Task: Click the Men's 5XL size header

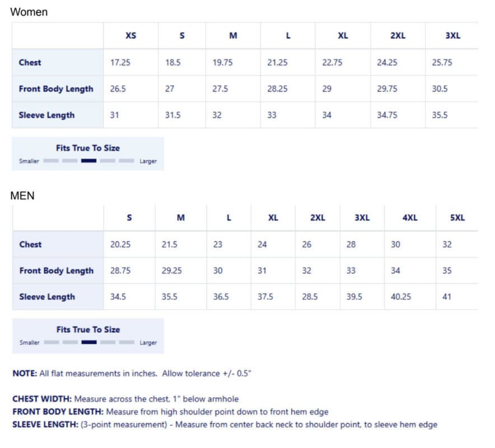Action: (x=457, y=217)
